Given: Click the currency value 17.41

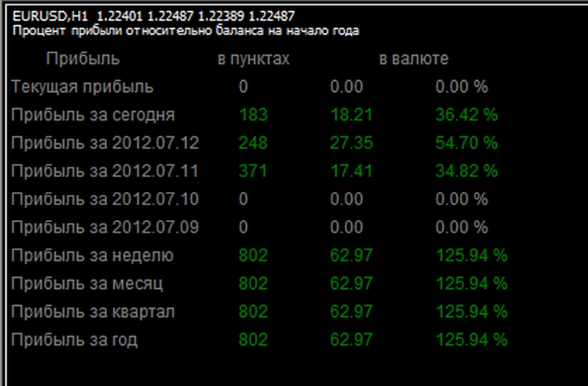Looking at the screenshot, I should (x=351, y=171).
